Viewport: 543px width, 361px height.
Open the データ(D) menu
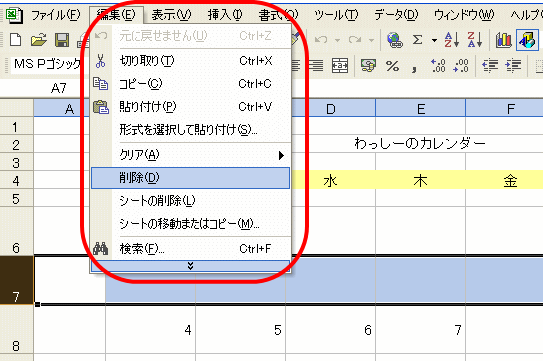396,15
